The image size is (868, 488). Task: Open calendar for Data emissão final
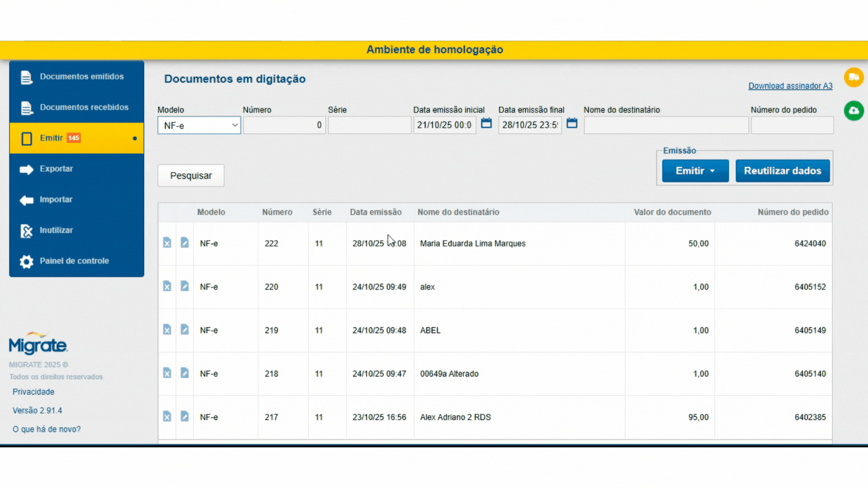click(x=571, y=123)
